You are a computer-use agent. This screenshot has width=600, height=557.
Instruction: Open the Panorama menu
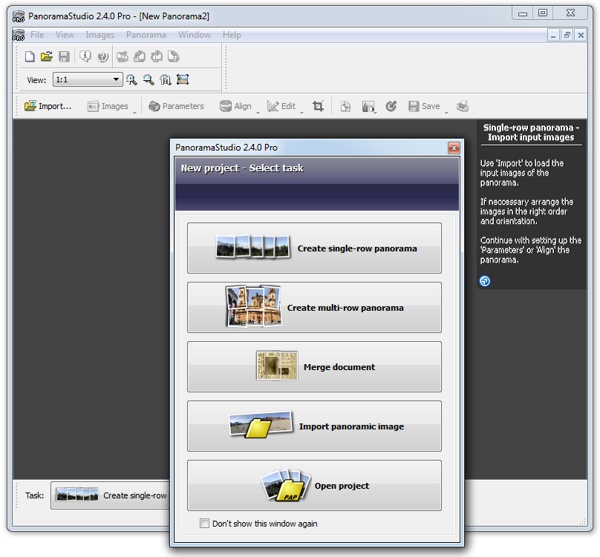145,35
